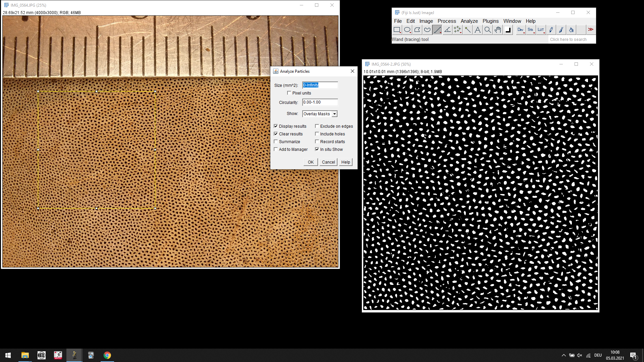Viewport: 644px width, 362px height.
Task: Select the Angle tool
Action: [447, 30]
